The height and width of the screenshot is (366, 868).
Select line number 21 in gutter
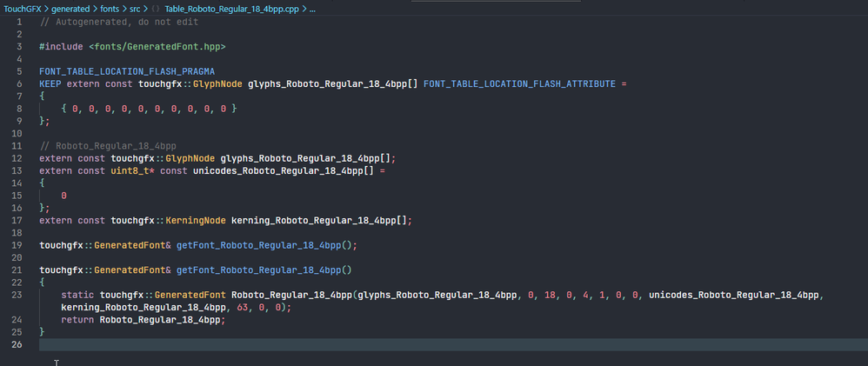pos(17,270)
